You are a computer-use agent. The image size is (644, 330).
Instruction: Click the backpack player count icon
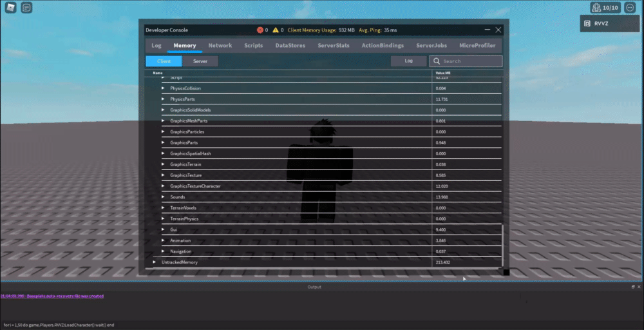[605, 7]
